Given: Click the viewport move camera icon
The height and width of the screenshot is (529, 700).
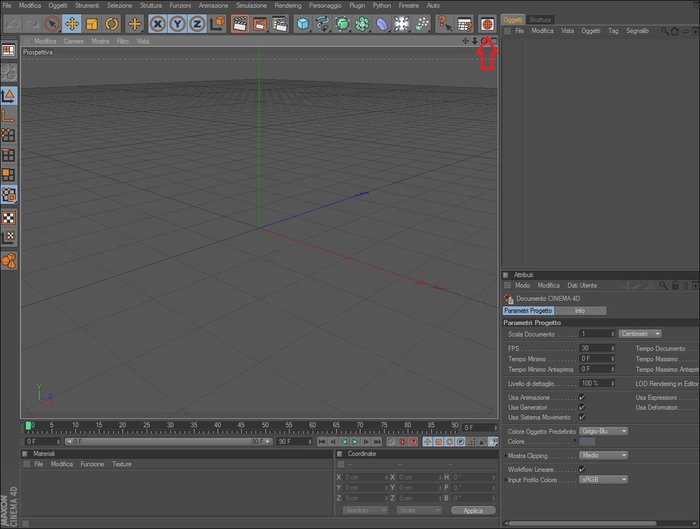Looking at the screenshot, I should [x=466, y=41].
